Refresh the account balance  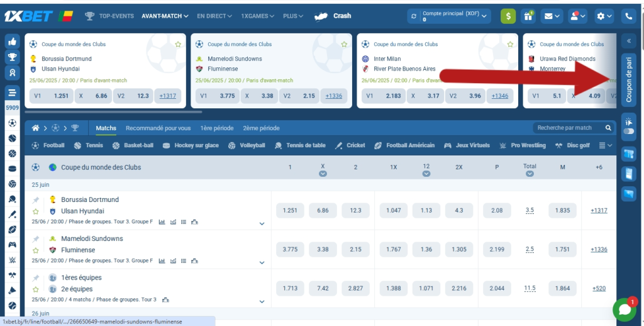click(x=414, y=16)
